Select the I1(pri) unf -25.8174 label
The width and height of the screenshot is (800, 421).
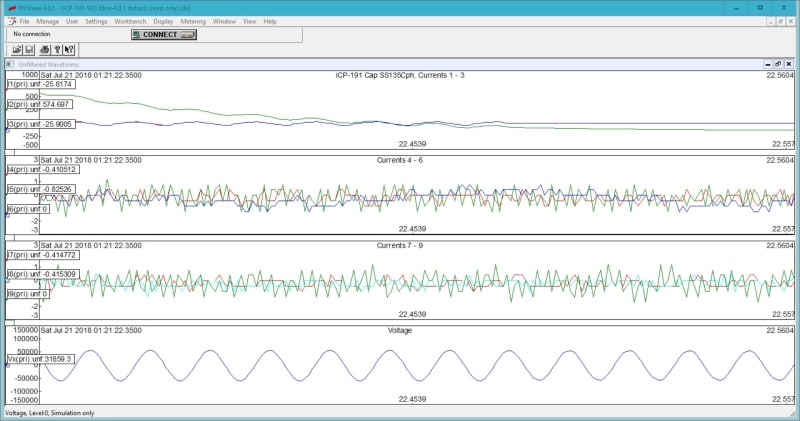coord(41,84)
